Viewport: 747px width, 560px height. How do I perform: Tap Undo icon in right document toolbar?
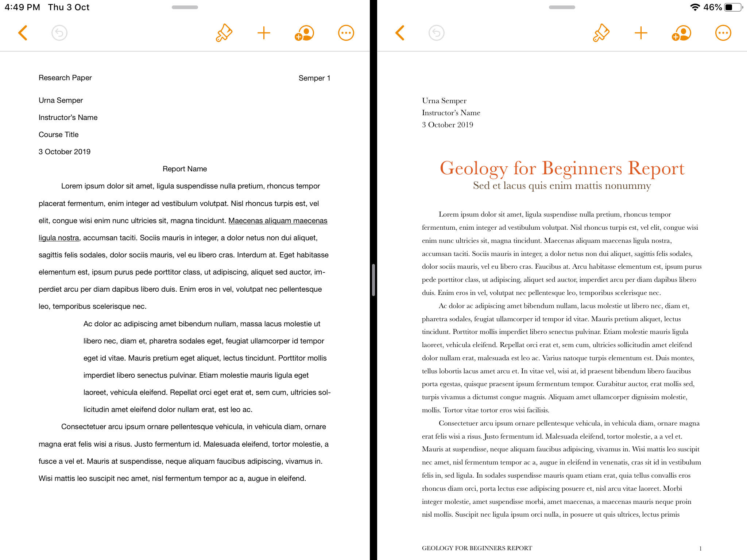(x=437, y=33)
